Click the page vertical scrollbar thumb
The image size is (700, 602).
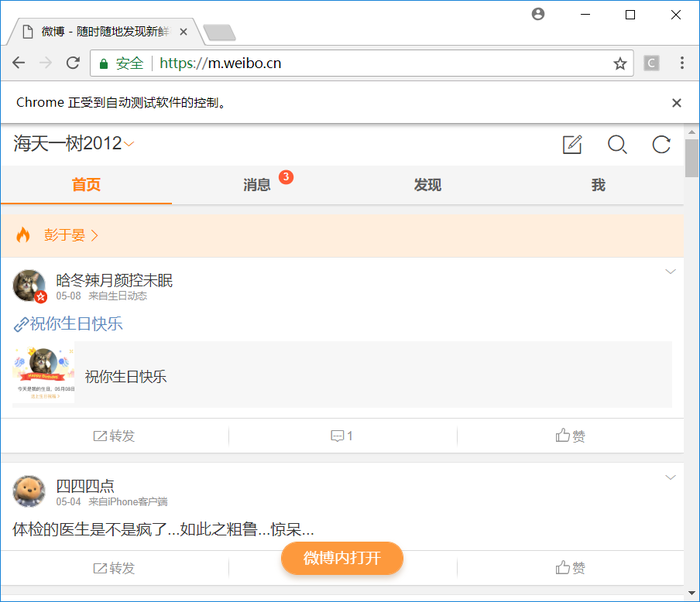(x=692, y=158)
